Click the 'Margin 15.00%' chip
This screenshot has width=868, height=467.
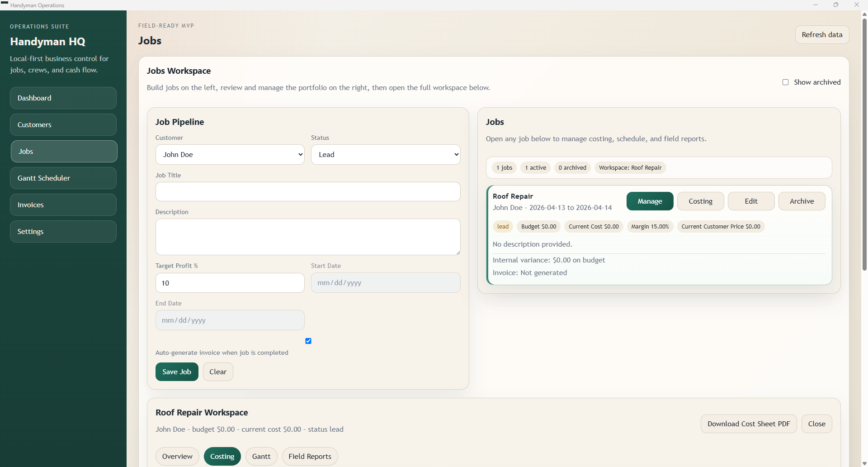(650, 227)
